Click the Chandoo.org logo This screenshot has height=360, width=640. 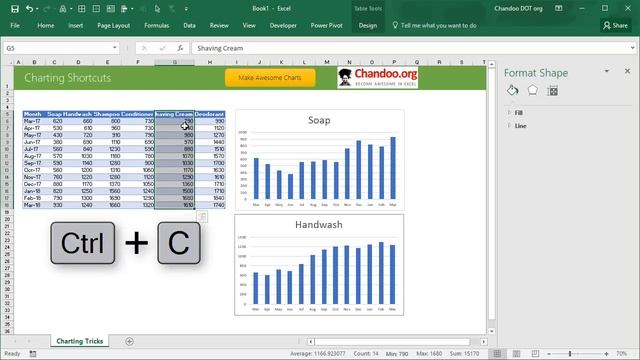point(378,78)
